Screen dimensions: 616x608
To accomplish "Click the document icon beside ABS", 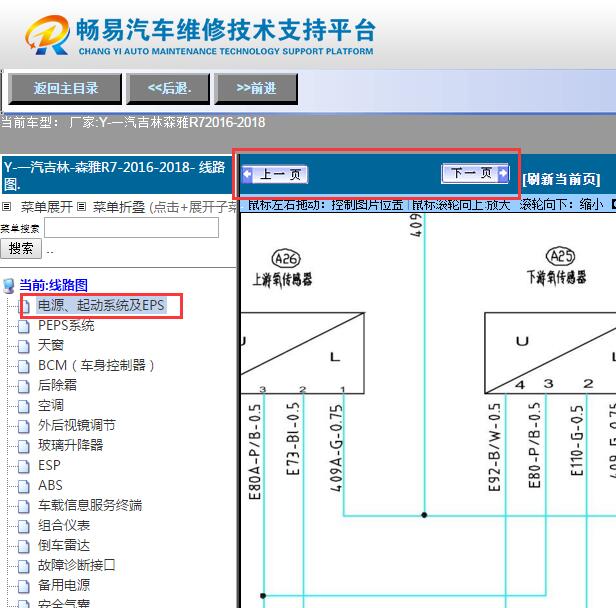I will coord(24,487).
